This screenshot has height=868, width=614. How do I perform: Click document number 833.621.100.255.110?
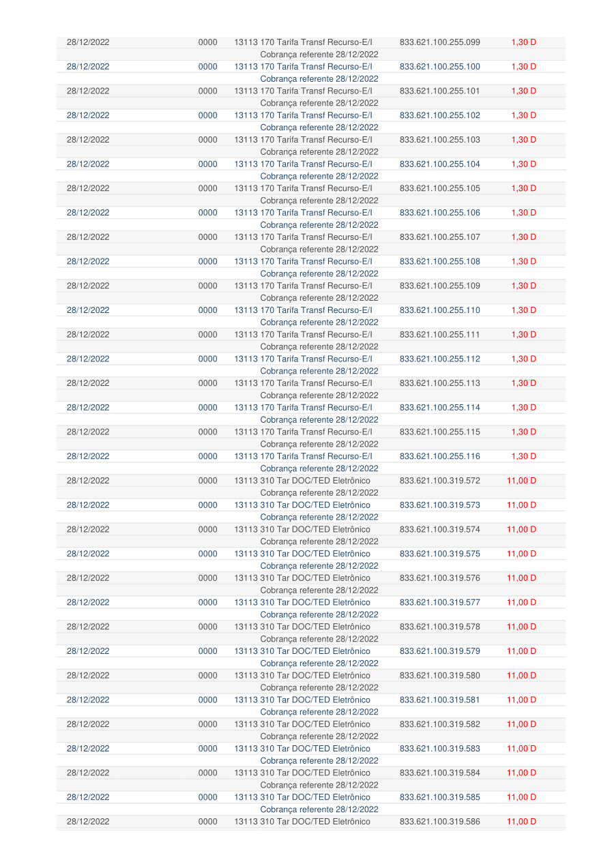click(439, 310)
